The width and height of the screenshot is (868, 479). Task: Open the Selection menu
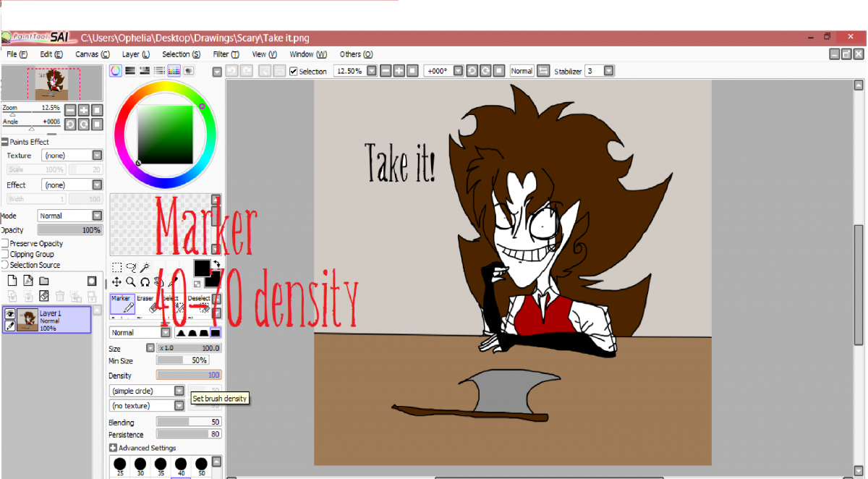pos(182,54)
